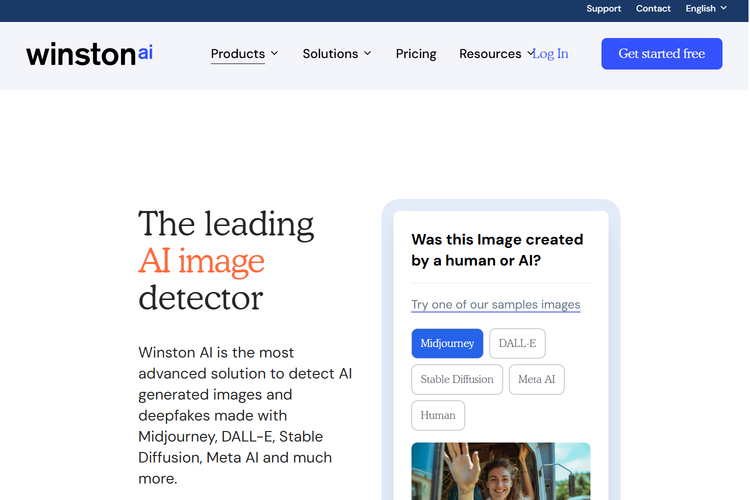Open the Products menu
750x500 pixels.
238,54
